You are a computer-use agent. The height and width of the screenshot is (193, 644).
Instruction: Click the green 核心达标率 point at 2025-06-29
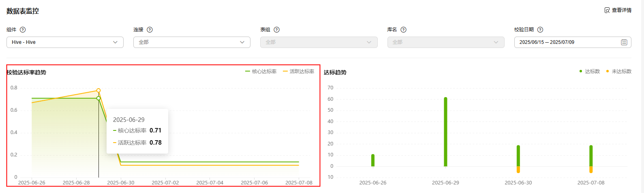[98, 98]
